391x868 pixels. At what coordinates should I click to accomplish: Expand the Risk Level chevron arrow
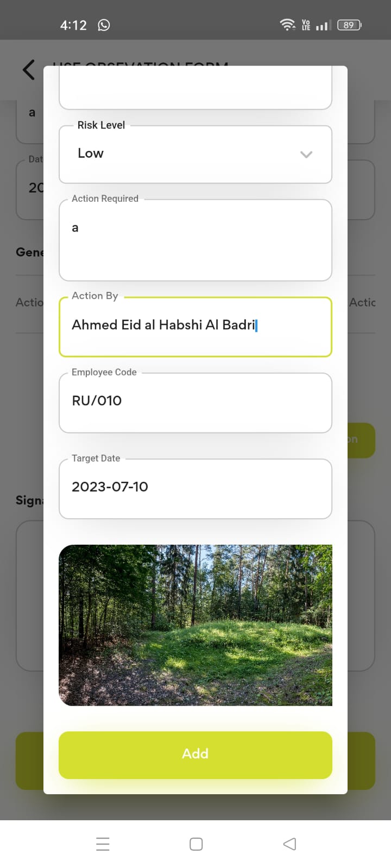click(306, 155)
